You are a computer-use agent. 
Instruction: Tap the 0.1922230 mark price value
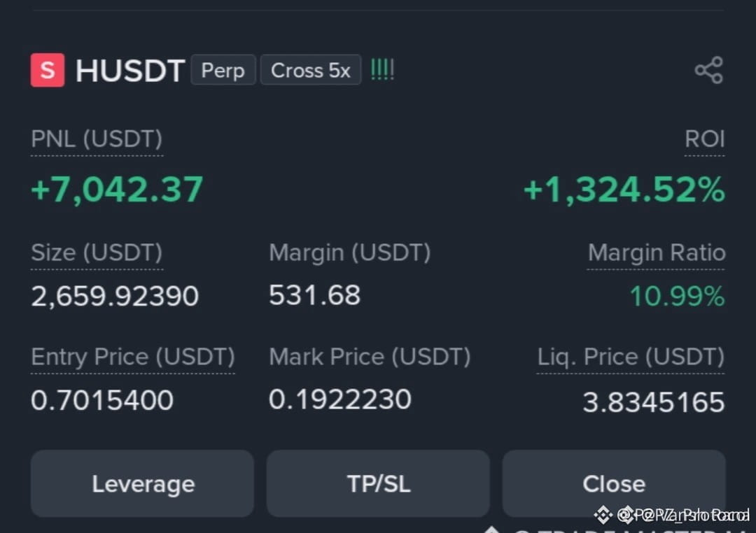(340, 399)
